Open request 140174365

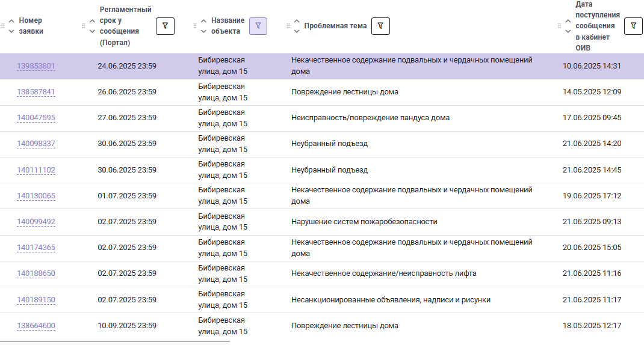[36, 248]
